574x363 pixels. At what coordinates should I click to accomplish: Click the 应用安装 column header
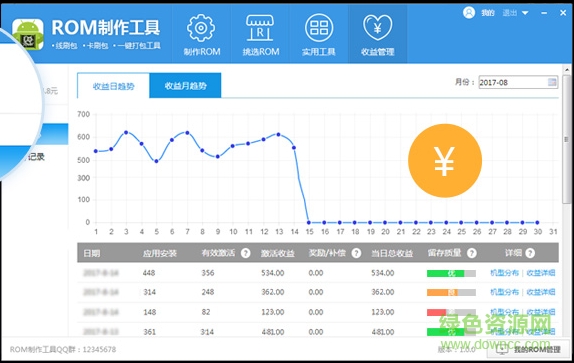click(x=160, y=253)
